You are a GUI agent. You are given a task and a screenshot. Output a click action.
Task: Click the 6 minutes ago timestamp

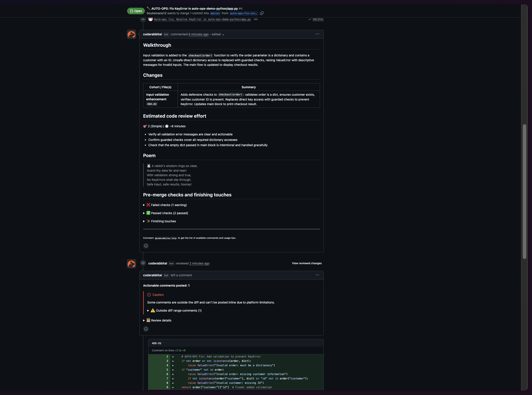click(x=198, y=34)
